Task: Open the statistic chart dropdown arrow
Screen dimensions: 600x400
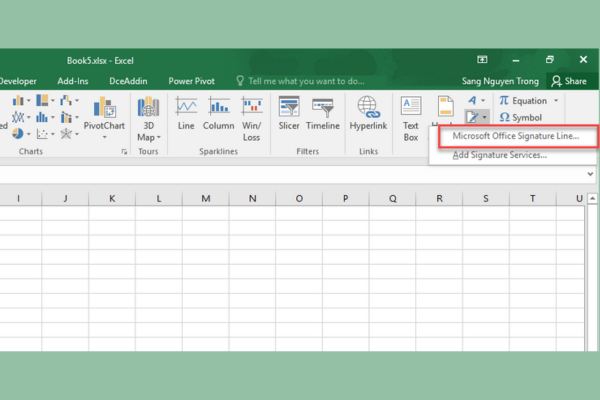Action: coord(53,117)
